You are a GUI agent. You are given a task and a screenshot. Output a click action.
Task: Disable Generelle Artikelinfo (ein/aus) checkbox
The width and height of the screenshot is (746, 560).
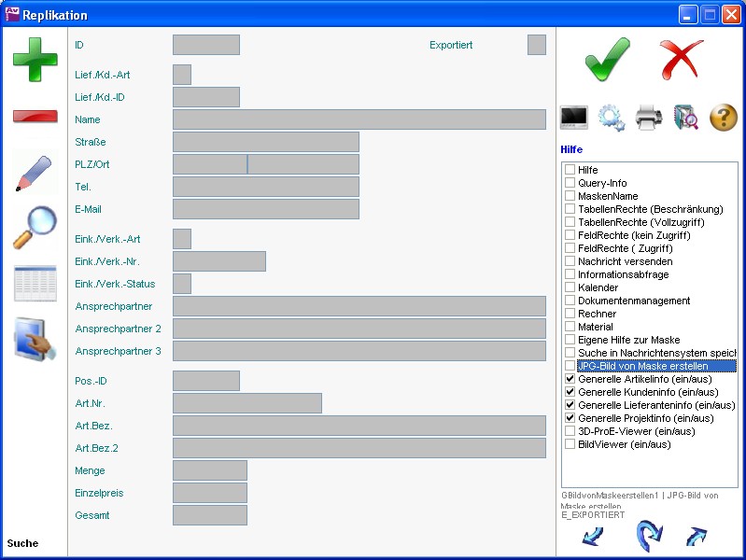570,380
